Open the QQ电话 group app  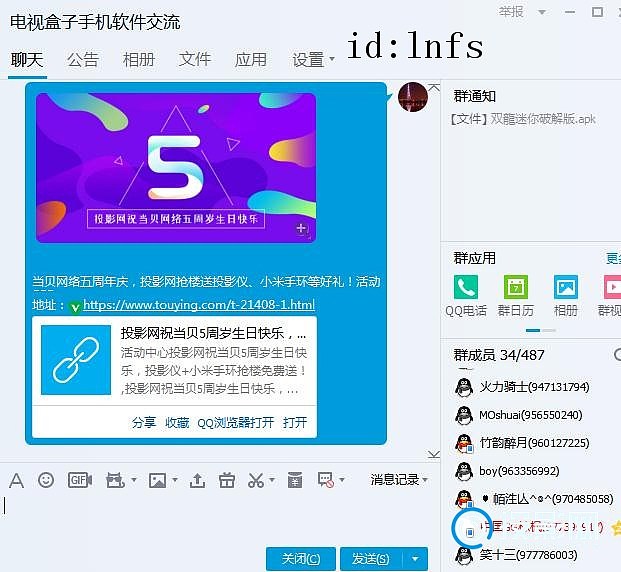click(x=466, y=286)
